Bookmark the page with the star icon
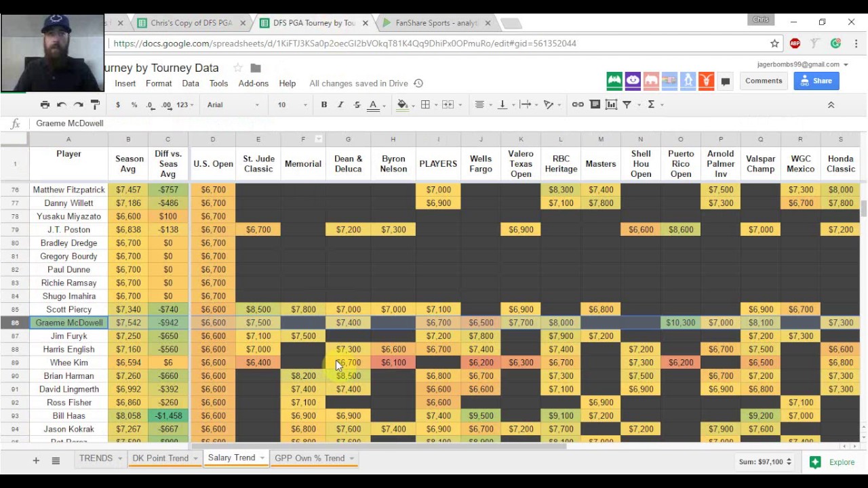This screenshot has width=868, height=488. [774, 43]
